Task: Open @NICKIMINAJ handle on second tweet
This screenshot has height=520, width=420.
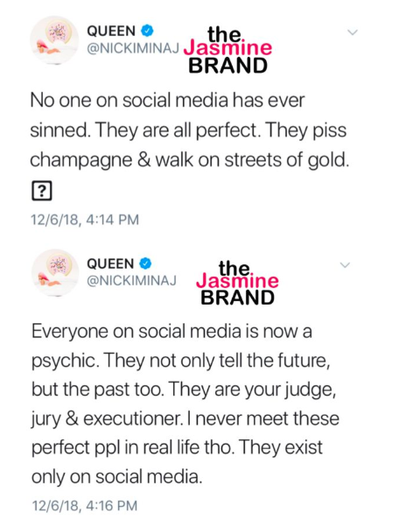Action: pos(131,280)
